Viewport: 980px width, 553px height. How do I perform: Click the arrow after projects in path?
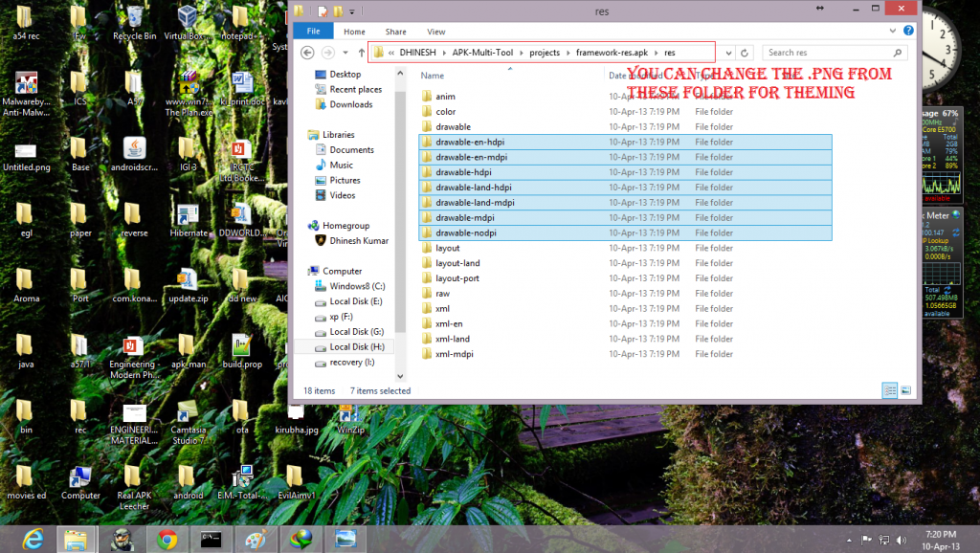pos(568,53)
